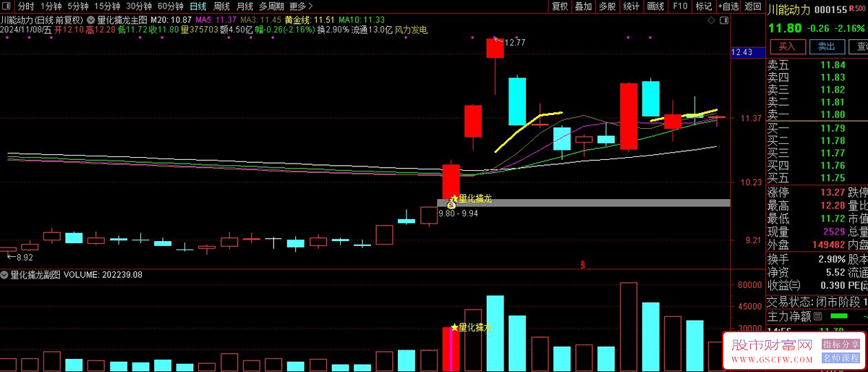The image size is (868, 372).
Task: Click the yellow star marker on volume chart
Action: pos(454,328)
